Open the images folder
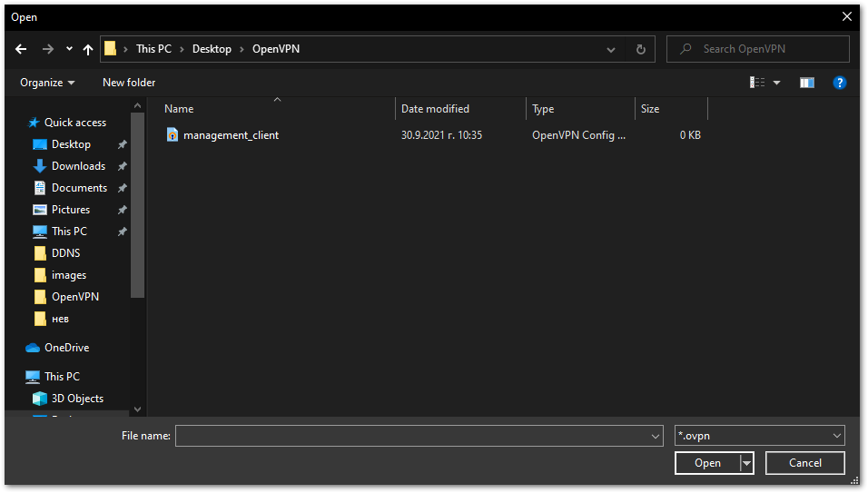The width and height of the screenshot is (868, 493). click(x=69, y=275)
